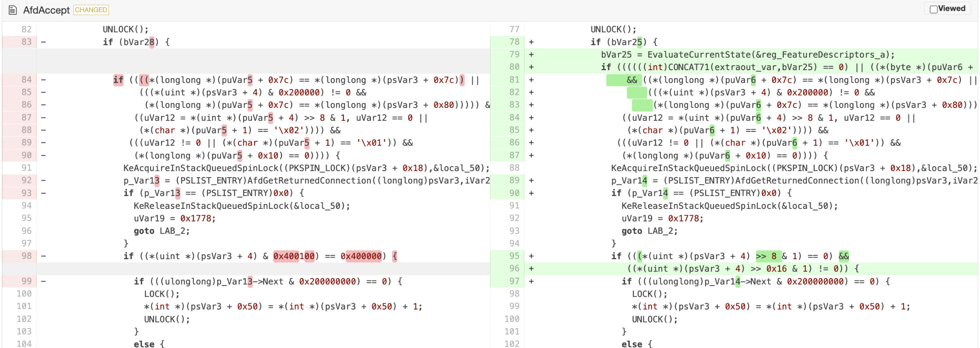Click right 'uVar19 = 0x1778;' on line 92
This screenshot has width=980, height=348.
[663, 219]
